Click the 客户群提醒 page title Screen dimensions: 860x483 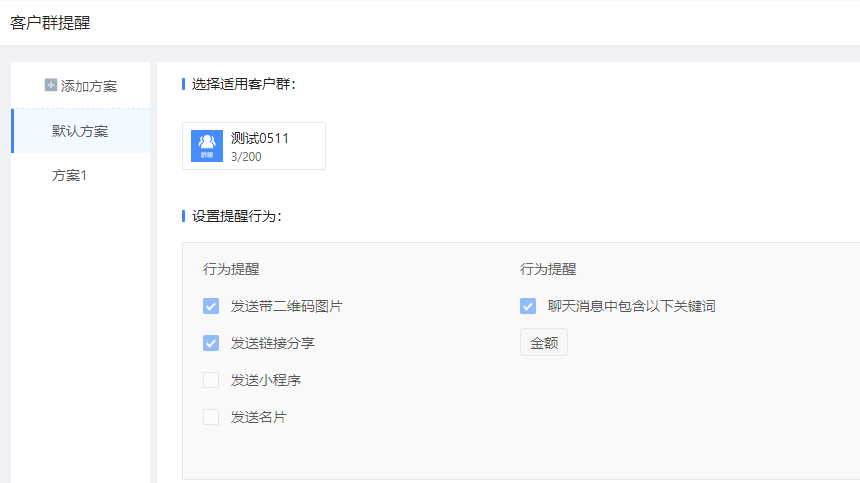(50, 23)
